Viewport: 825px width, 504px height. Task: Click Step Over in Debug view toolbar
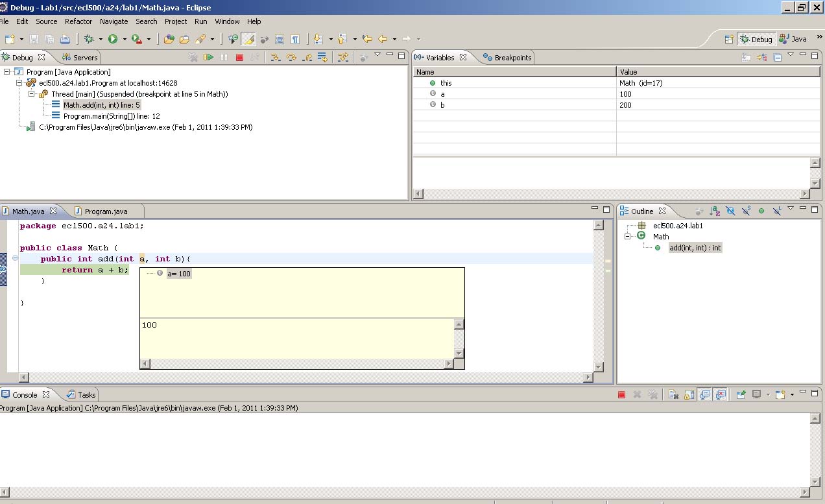(291, 57)
